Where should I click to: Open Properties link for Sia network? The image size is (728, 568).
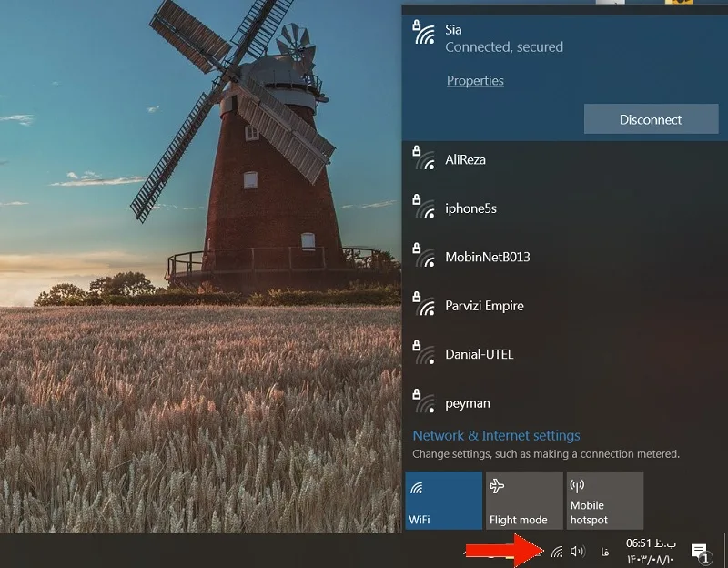click(x=475, y=81)
